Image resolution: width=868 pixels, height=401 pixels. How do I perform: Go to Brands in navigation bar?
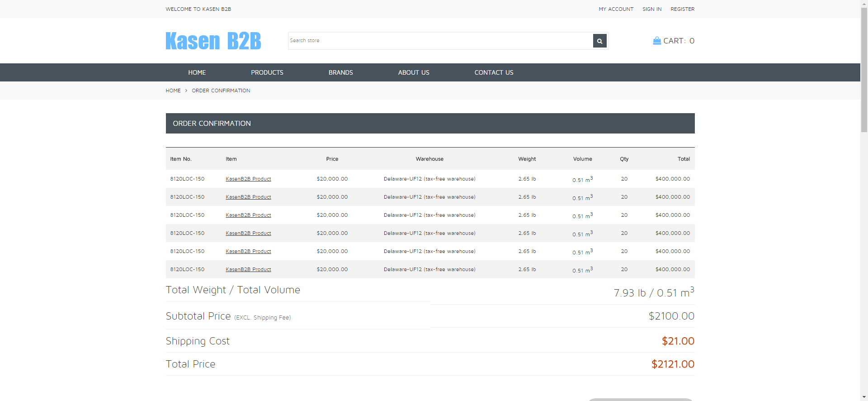click(x=340, y=72)
